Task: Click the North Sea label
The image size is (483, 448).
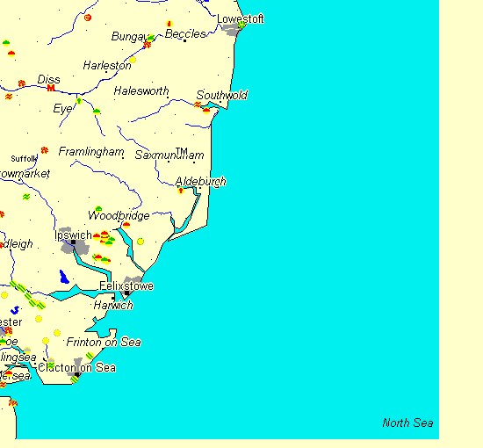Action: [x=407, y=423]
